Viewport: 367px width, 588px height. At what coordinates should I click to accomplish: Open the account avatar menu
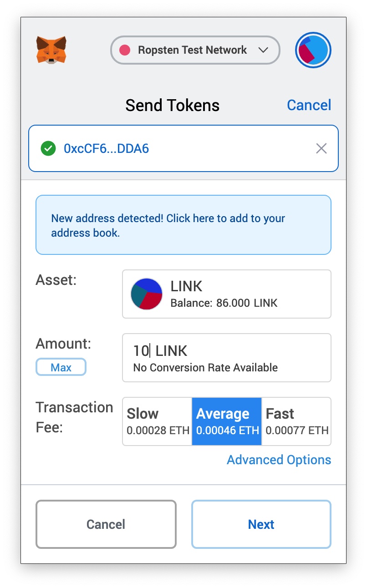[313, 50]
